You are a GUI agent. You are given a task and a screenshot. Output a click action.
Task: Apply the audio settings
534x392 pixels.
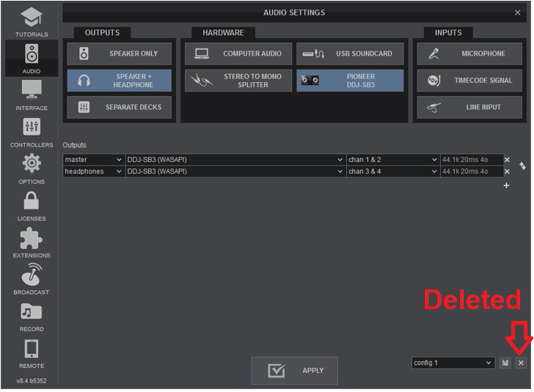[x=295, y=371]
